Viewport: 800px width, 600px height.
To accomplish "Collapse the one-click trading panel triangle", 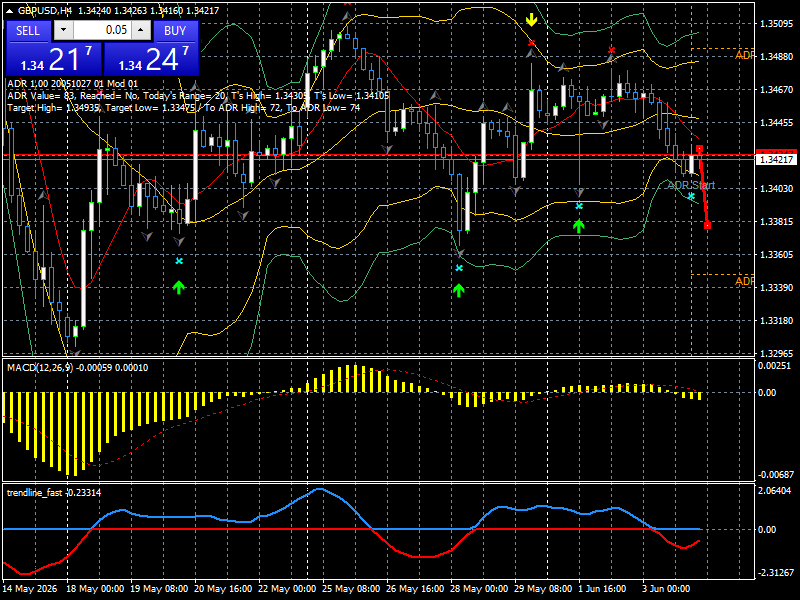I will pyautogui.click(x=10, y=10).
